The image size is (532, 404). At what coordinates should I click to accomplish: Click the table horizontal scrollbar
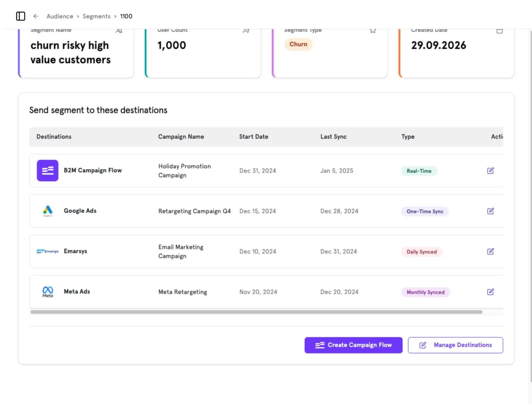257,312
